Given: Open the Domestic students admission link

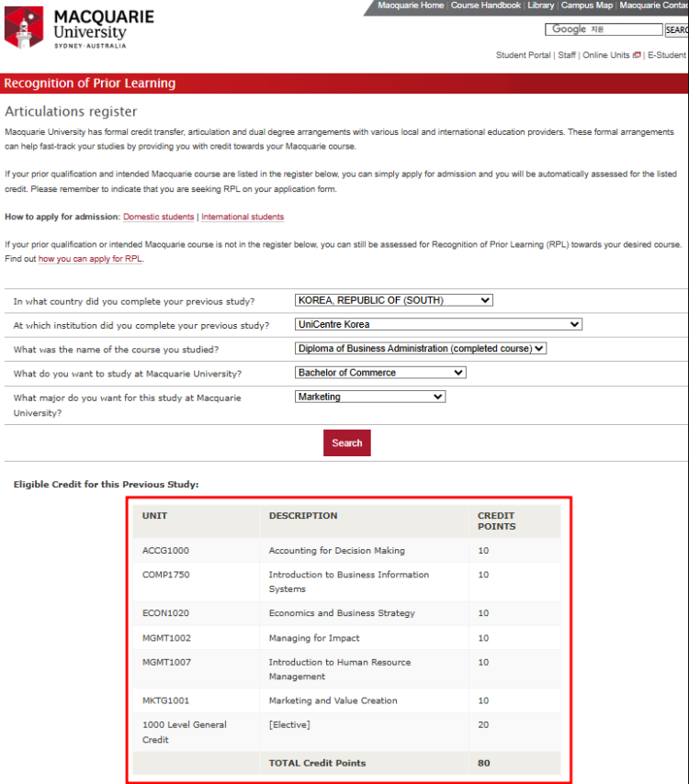Looking at the screenshot, I should coord(159,217).
